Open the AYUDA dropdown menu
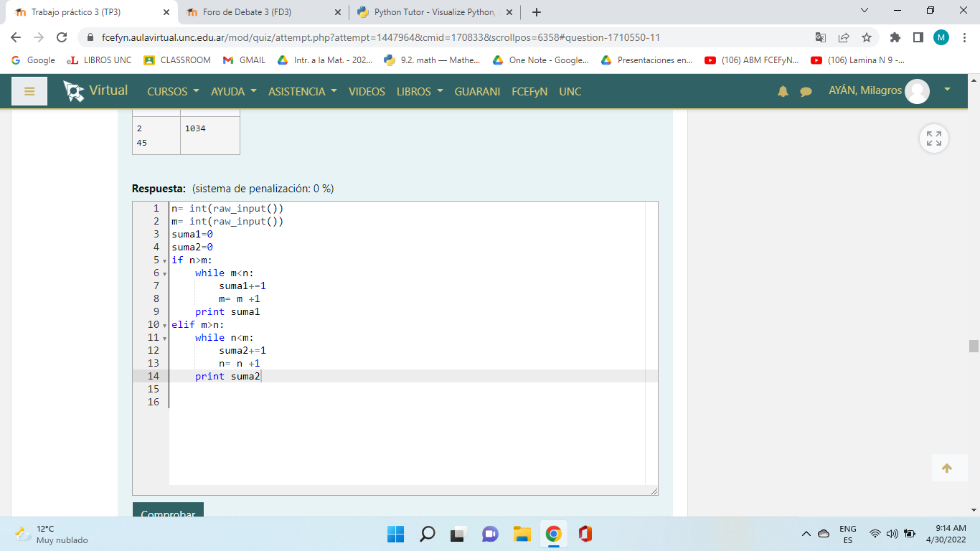Image resolution: width=980 pixels, height=551 pixels. point(233,92)
